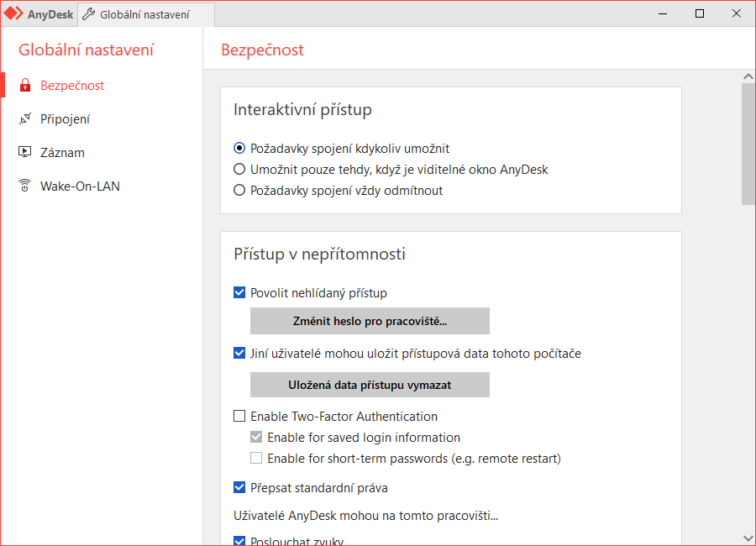Click the red lock Bezpečnost icon

(24, 86)
